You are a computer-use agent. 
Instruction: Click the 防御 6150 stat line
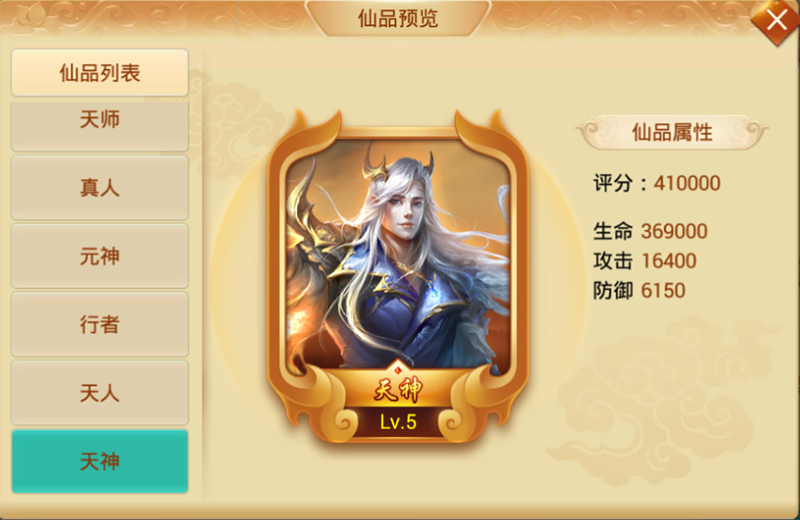[639, 290]
